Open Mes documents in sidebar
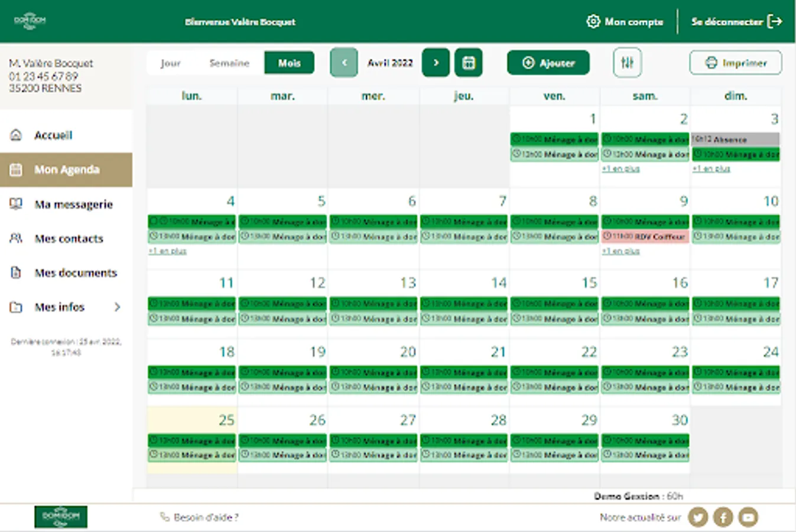This screenshot has width=796, height=532. [x=76, y=273]
